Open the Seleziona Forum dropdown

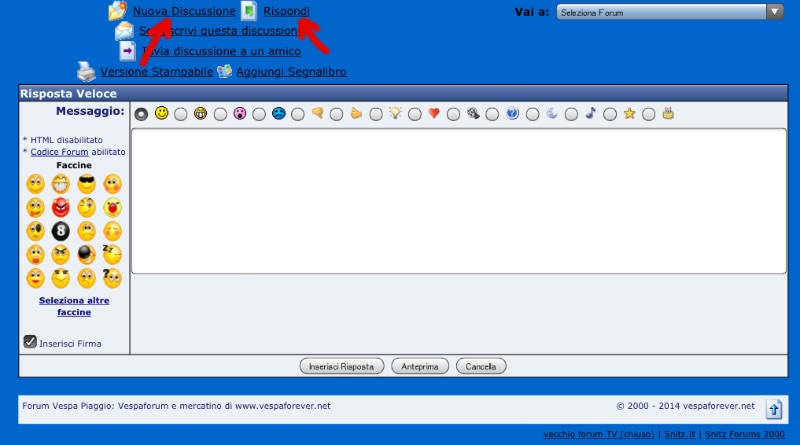click(x=670, y=12)
